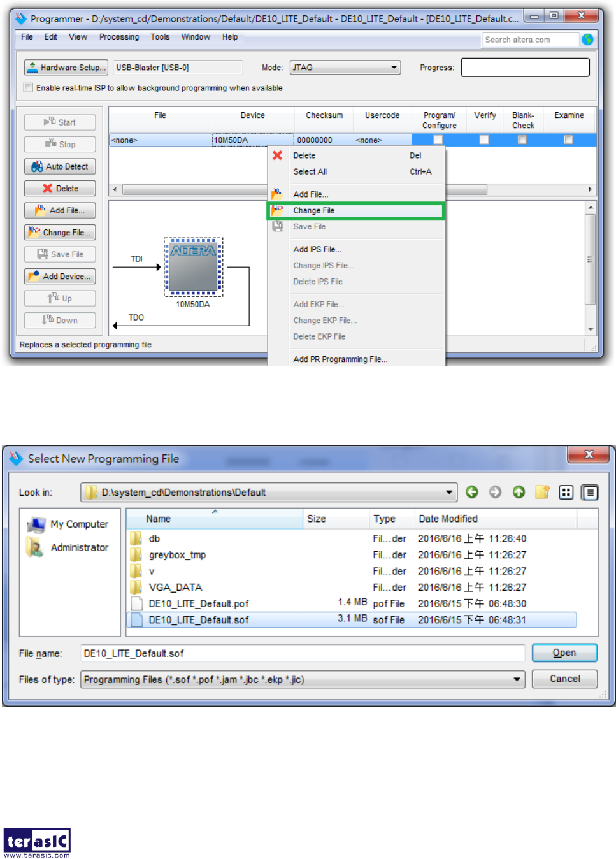The width and height of the screenshot is (616, 859).
Task: Click the green Up folder arrow
Action: (x=519, y=492)
